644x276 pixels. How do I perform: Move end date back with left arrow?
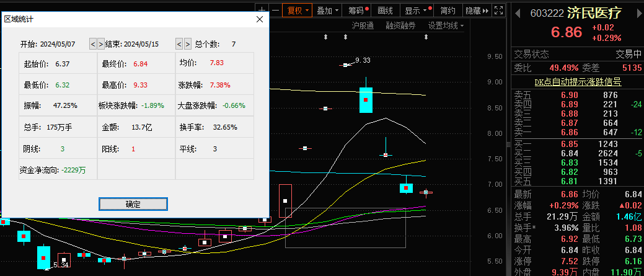180,44
